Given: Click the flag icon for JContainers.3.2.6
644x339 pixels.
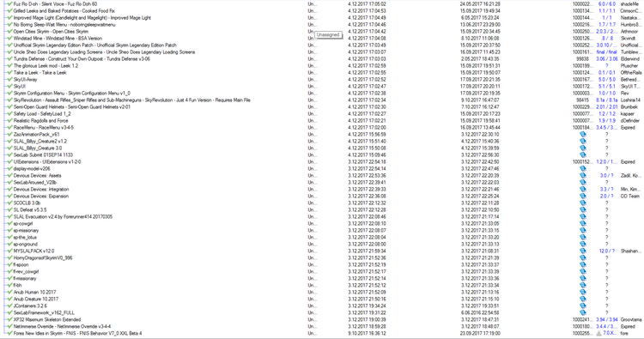Looking at the screenshot, I should click(583, 306).
